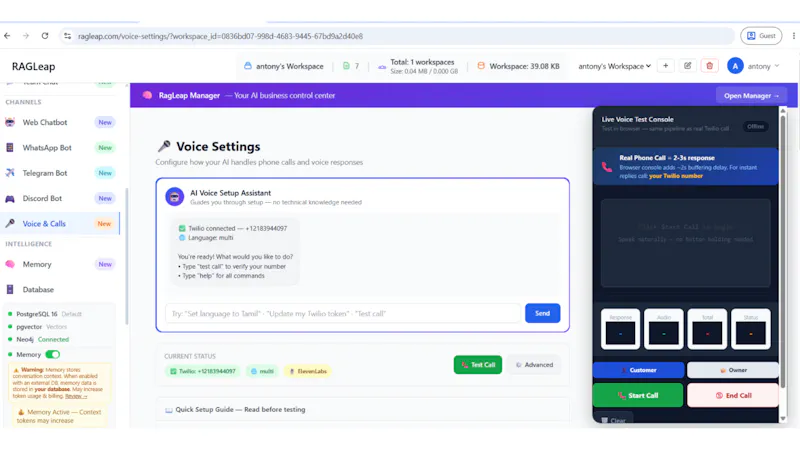Click the Memory brain icon in sidebar
The width and height of the screenshot is (800, 450).
point(10,264)
